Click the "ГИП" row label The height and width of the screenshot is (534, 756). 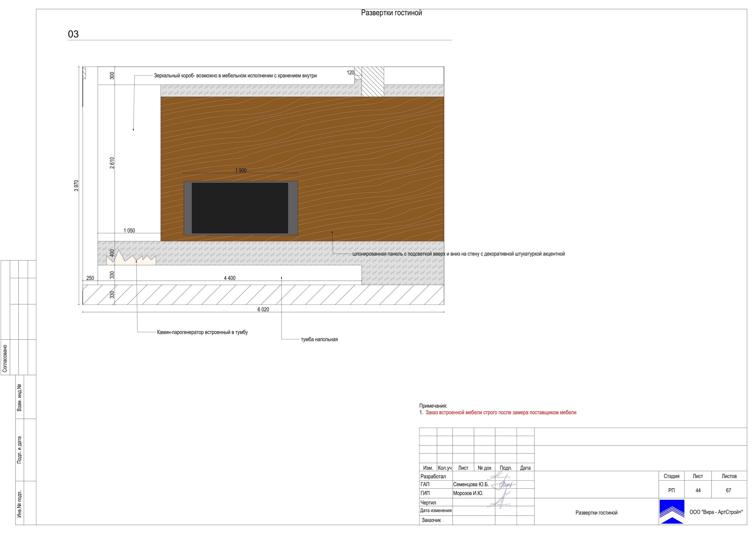point(425,493)
